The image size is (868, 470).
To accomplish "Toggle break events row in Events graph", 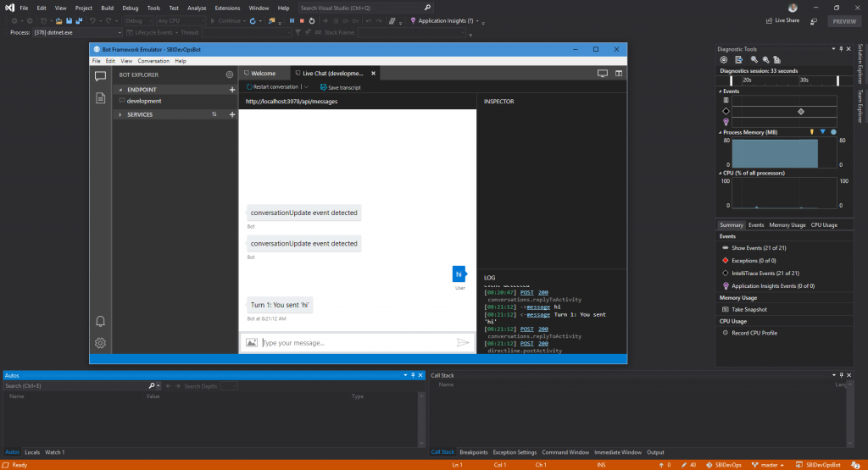I will [x=726, y=100].
